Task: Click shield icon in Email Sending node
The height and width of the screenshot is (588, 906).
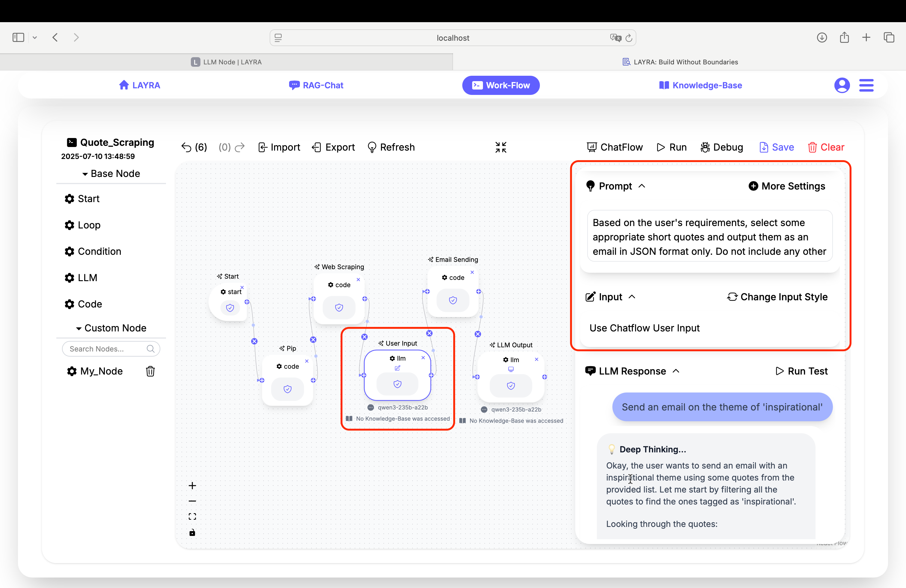Action: (x=453, y=301)
